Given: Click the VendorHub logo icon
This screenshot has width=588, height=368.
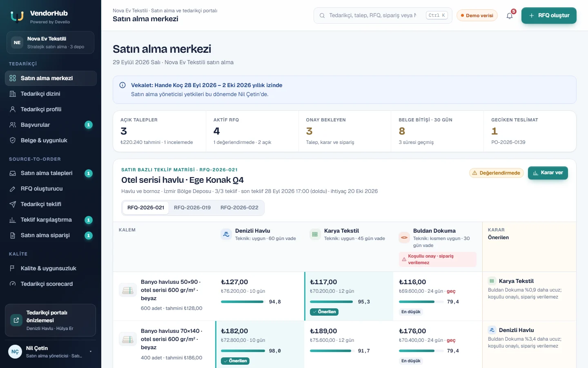Looking at the screenshot, I should pos(17,16).
